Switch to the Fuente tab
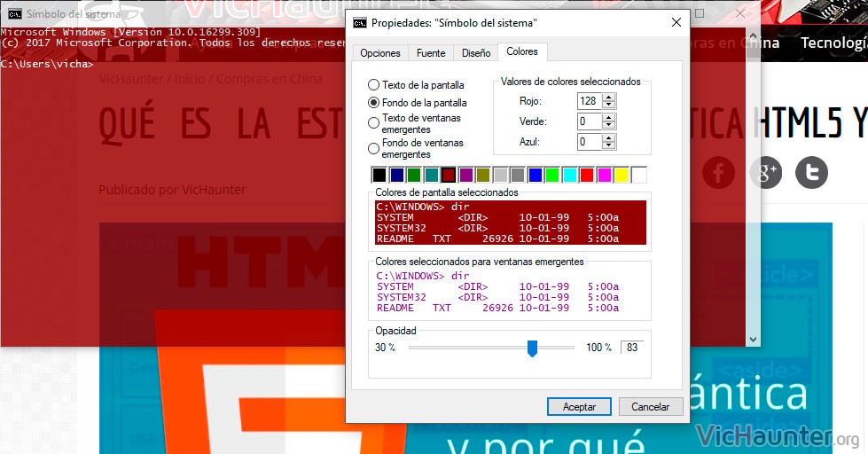The image size is (868, 454). [431, 53]
